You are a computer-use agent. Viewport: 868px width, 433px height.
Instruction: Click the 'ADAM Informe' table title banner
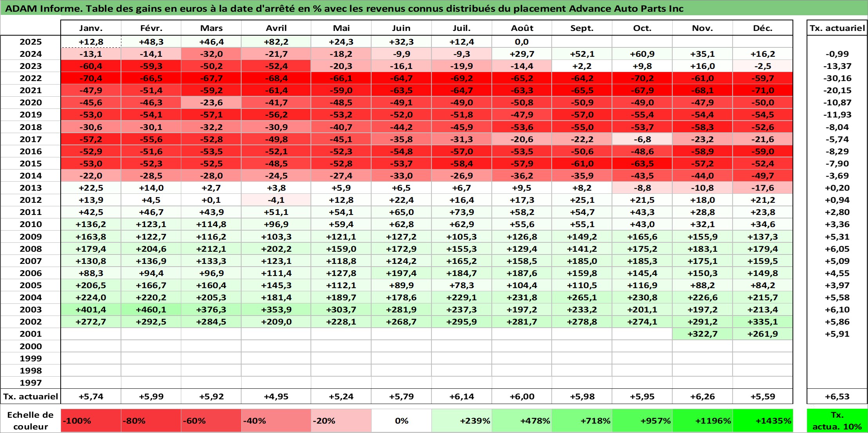(x=434, y=8)
